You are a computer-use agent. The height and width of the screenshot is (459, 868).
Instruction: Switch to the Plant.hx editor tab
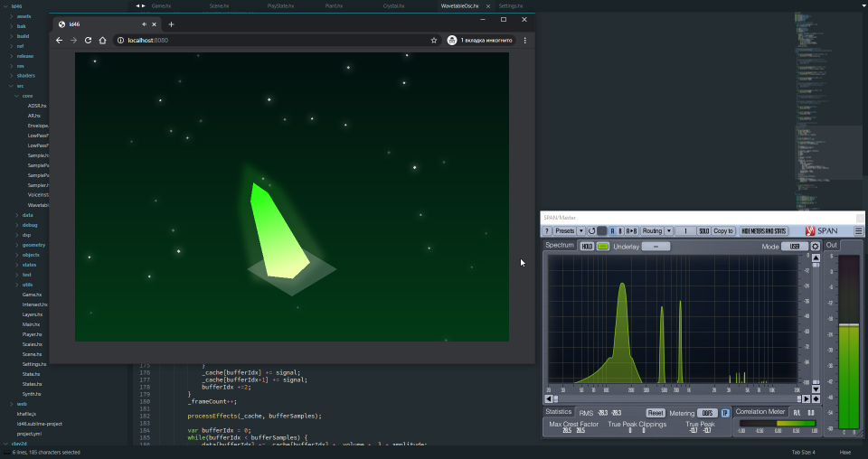tap(334, 6)
